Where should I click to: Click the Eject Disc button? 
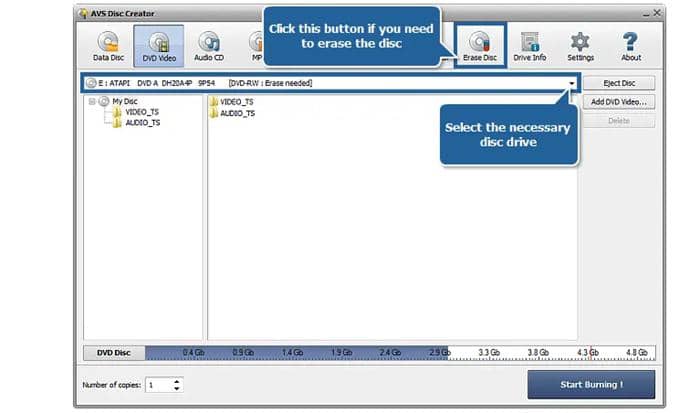tap(619, 83)
